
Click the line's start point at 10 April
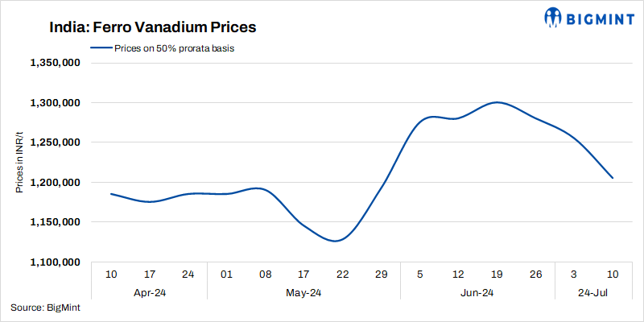[x=111, y=194]
